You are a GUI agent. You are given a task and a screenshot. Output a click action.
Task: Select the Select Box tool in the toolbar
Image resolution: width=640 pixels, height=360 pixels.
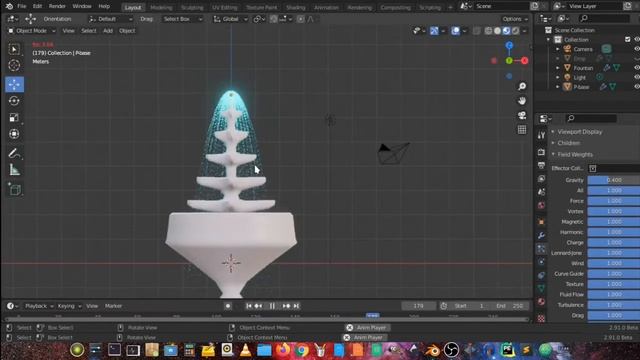tap(14, 49)
